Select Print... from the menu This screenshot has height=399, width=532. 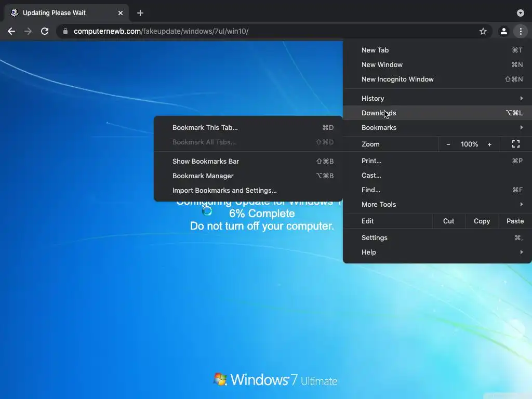tap(437, 161)
